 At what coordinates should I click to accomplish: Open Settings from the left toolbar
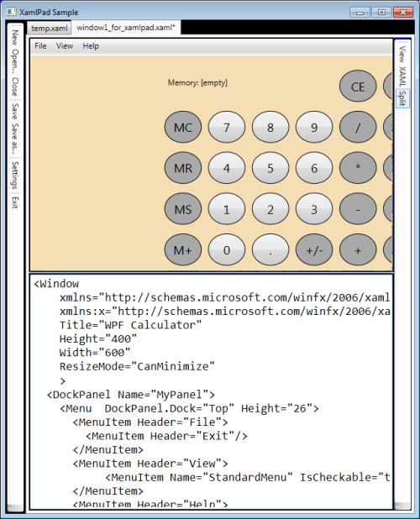click(x=15, y=175)
